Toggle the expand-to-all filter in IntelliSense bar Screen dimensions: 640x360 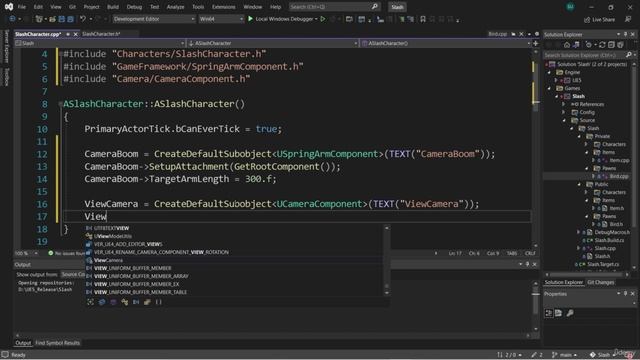(91, 302)
